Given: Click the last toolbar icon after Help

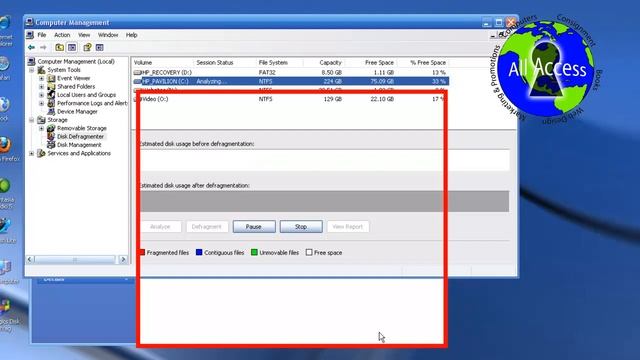Looking at the screenshot, I should pyautogui.click(x=99, y=48).
